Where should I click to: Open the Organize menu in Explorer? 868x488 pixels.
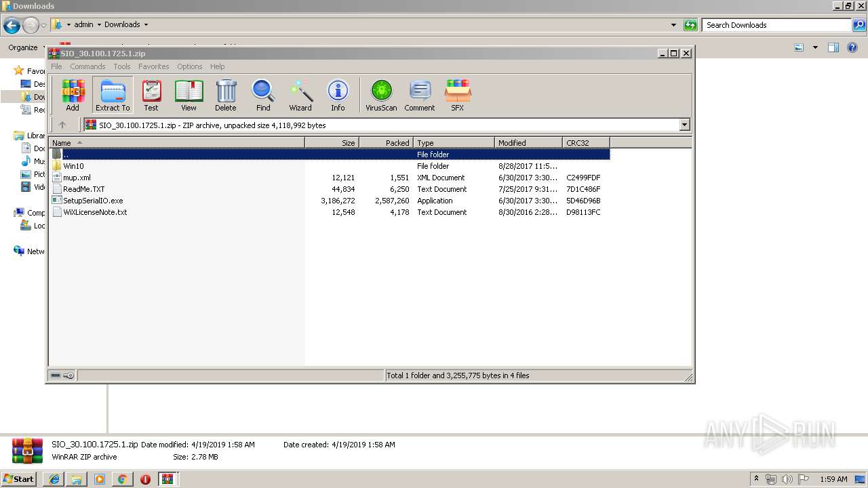point(26,47)
